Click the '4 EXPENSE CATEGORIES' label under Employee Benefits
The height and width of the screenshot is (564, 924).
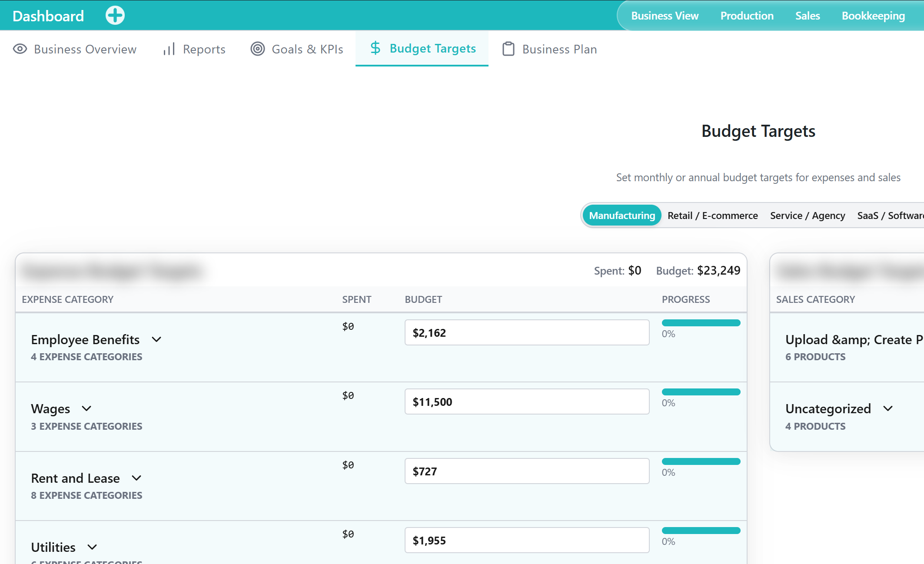point(86,357)
